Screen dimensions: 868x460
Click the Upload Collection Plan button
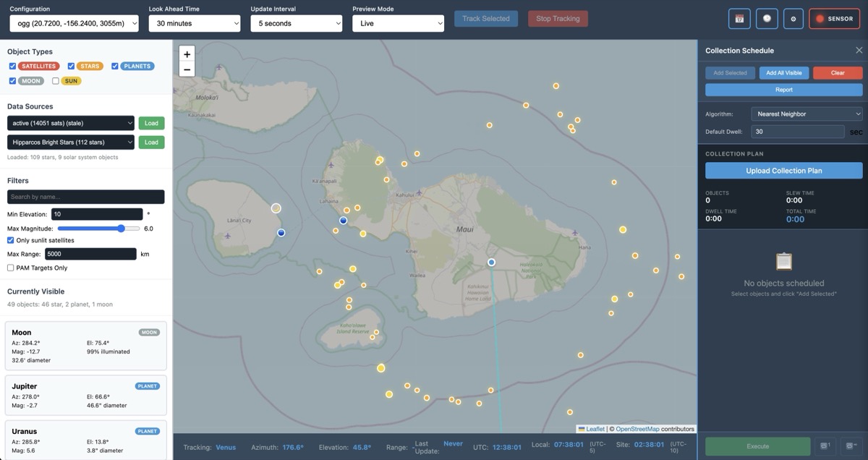pyautogui.click(x=783, y=171)
